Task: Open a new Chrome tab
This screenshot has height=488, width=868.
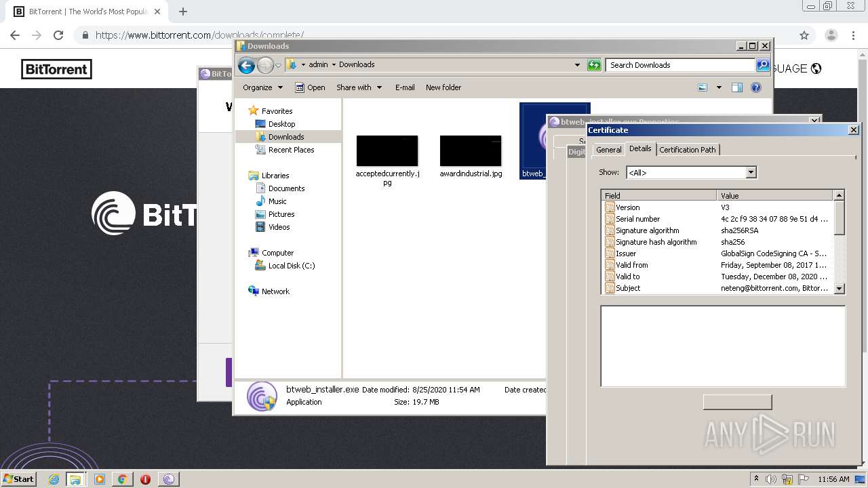Action: [x=182, y=12]
